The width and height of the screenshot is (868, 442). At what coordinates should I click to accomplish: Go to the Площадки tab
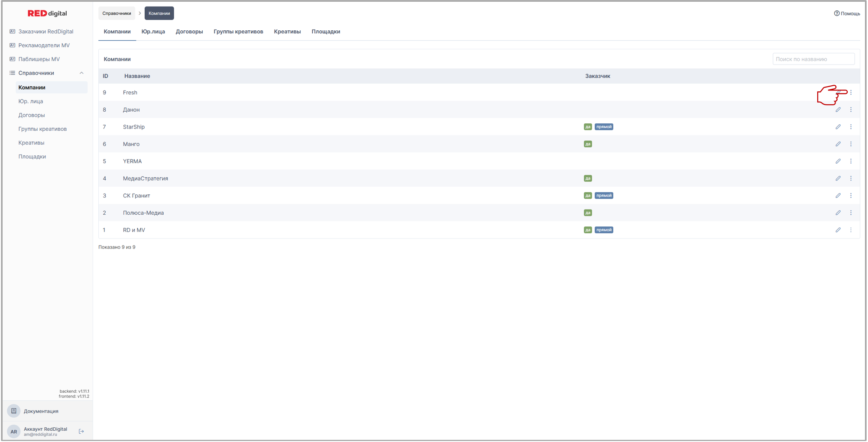pos(326,32)
